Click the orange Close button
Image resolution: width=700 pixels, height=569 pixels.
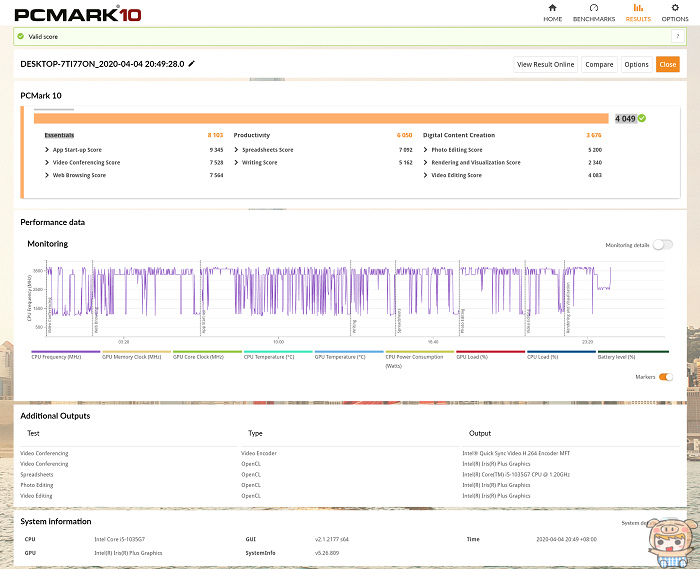coord(667,64)
